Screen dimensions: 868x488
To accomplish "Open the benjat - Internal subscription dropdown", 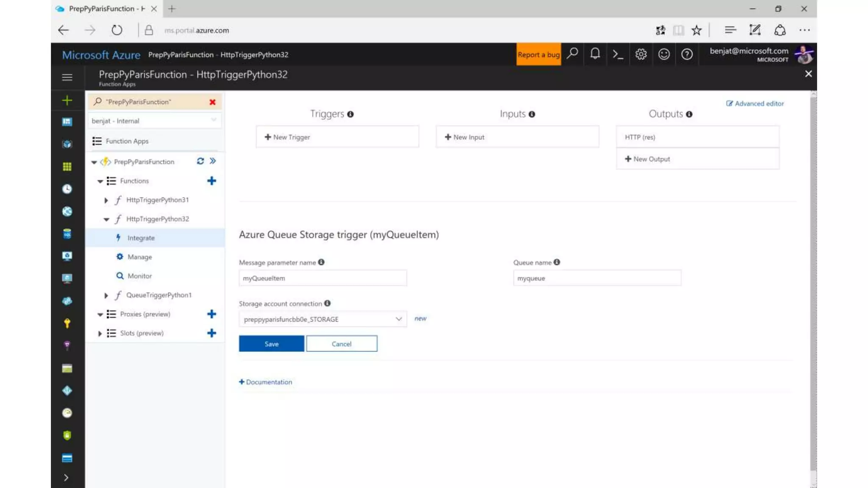I will [154, 121].
